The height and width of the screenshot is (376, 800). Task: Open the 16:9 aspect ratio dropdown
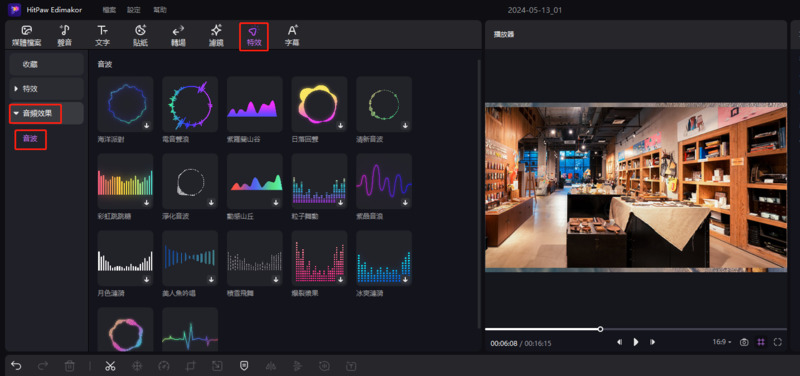(722, 342)
